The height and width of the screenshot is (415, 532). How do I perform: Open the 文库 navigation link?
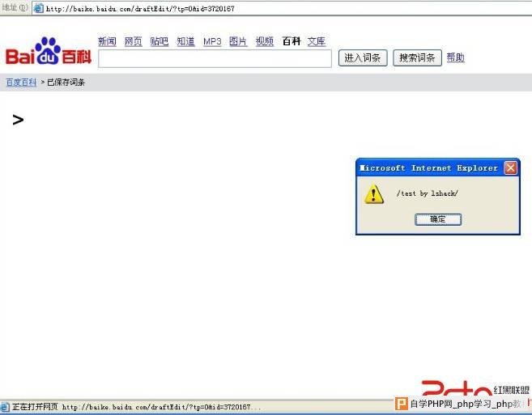[x=317, y=41]
